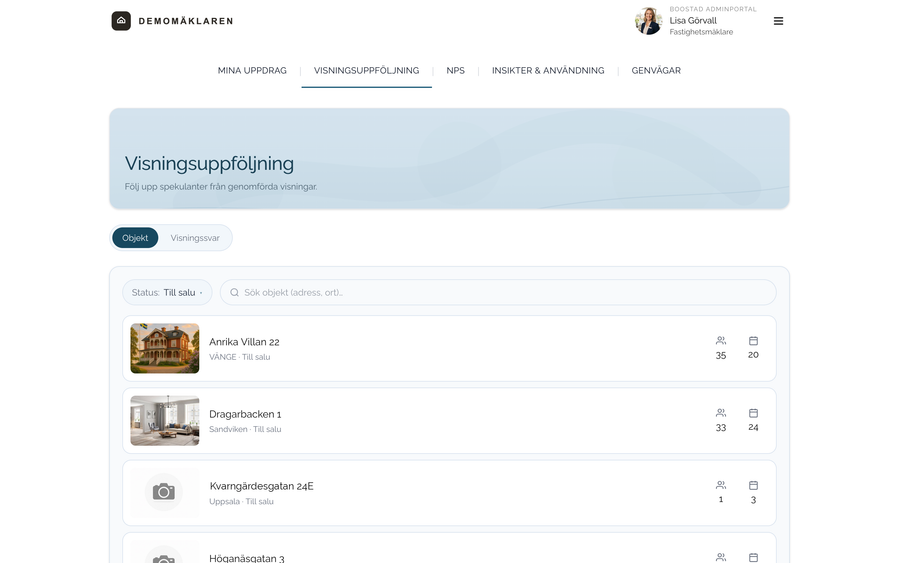Viewport: 900px width, 563px height.
Task: Click the camera placeholder for Kvarngärdesgatan 24E
Action: (x=164, y=492)
